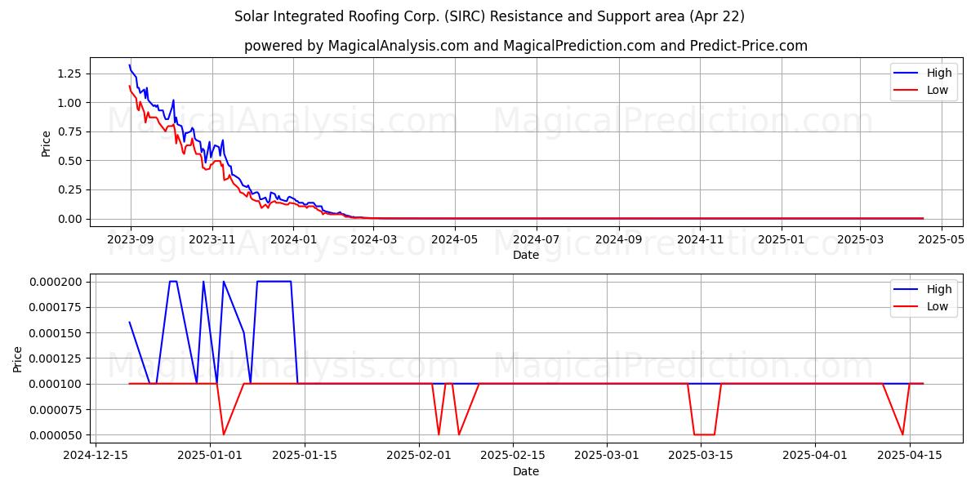Image resolution: width=980 pixels, height=490 pixels.
Task: Click the 2024-09 tick label
Action: point(618,239)
